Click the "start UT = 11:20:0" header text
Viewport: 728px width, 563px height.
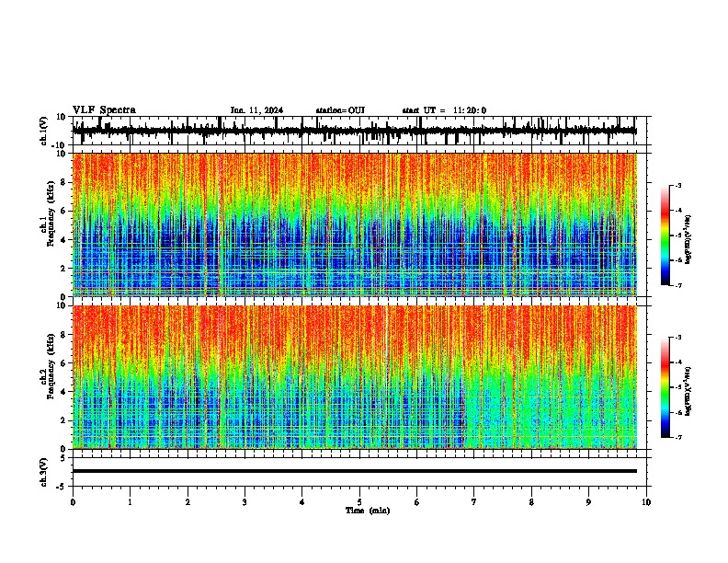coord(444,110)
